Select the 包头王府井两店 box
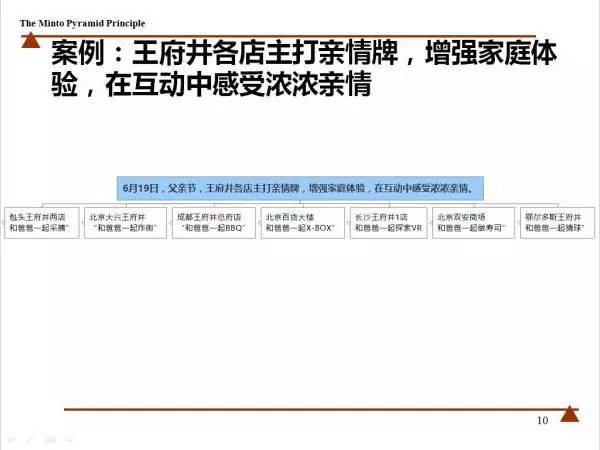This screenshot has height=450, width=600. (x=42, y=223)
